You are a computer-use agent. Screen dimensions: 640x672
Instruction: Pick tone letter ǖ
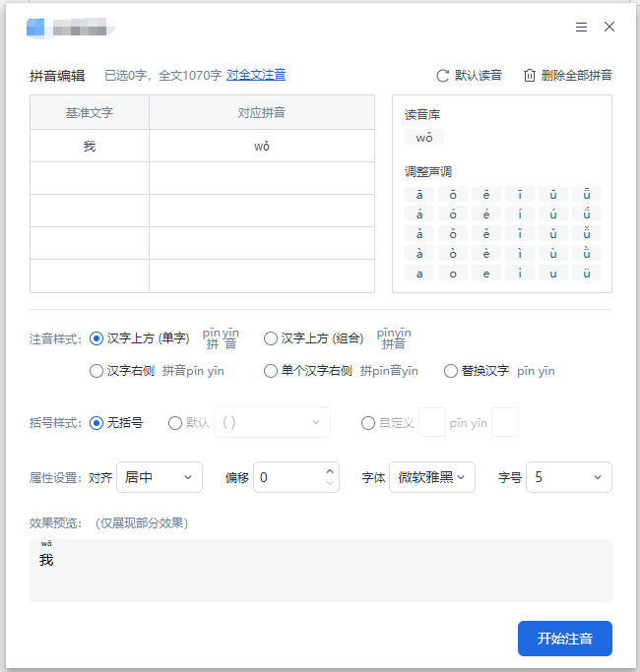587,194
